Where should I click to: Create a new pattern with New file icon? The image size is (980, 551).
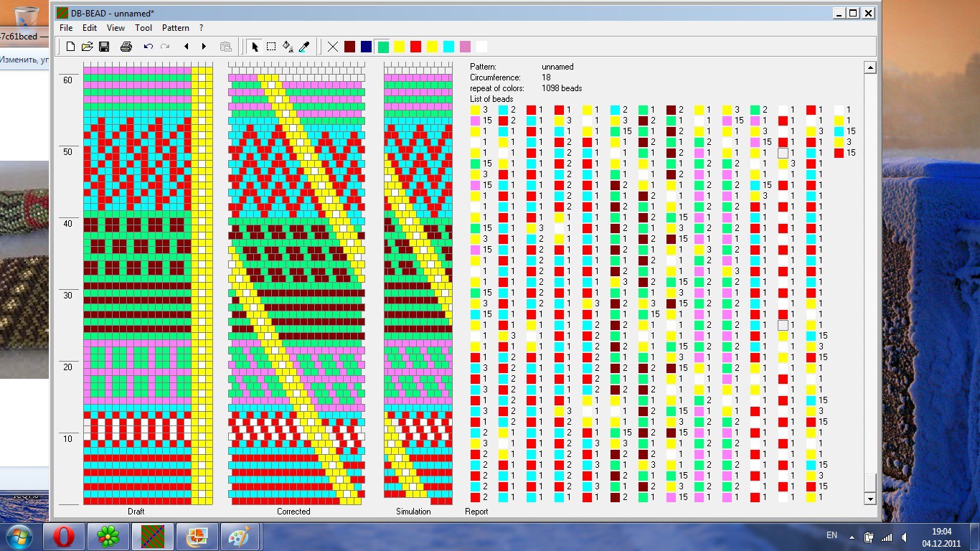tap(70, 47)
